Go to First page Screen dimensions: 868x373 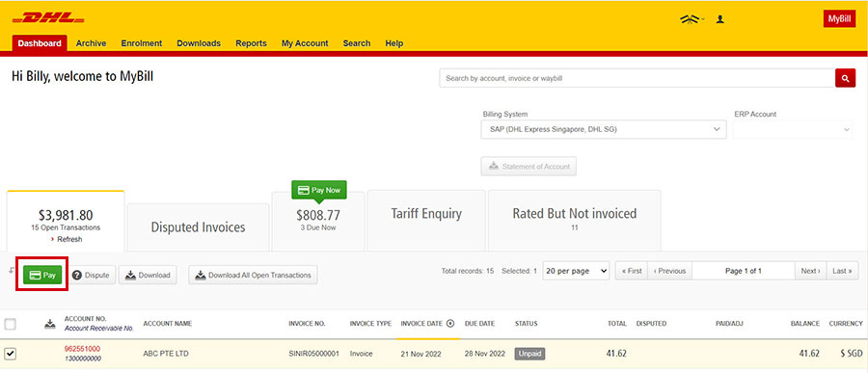(632, 271)
